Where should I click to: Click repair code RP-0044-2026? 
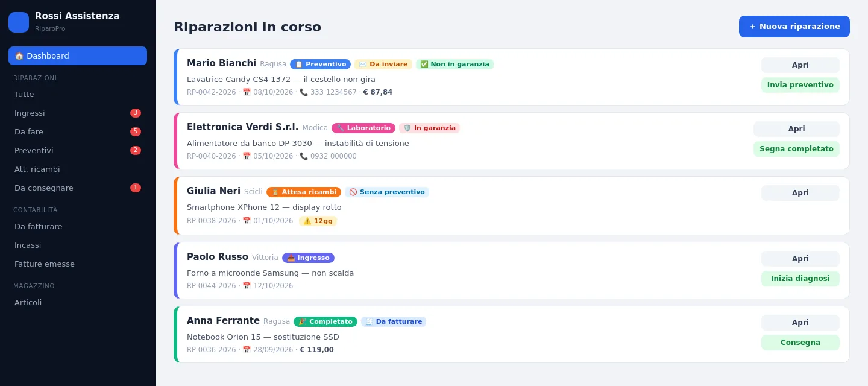pos(212,286)
